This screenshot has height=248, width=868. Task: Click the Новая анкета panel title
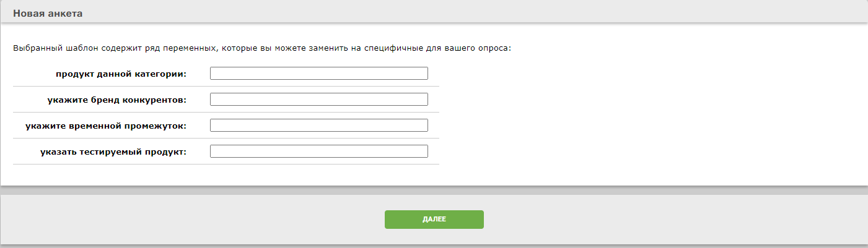pyautogui.click(x=48, y=13)
